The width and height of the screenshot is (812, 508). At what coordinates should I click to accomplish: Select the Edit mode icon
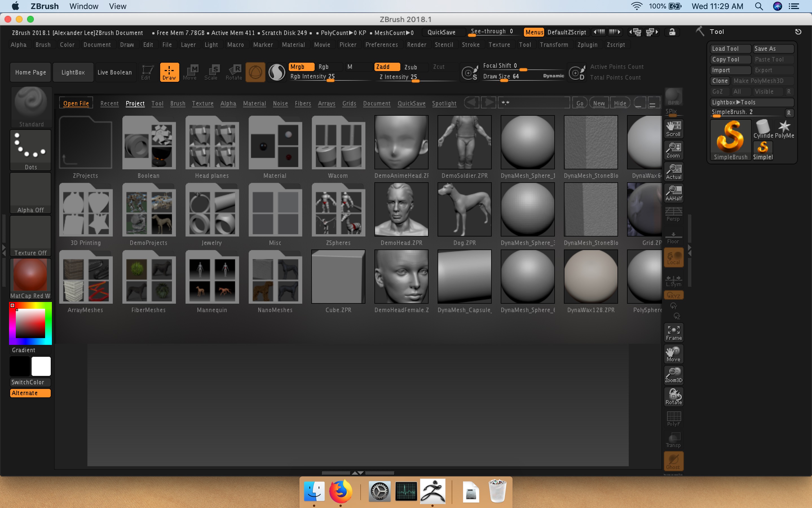pyautogui.click(x=146, y=72)
